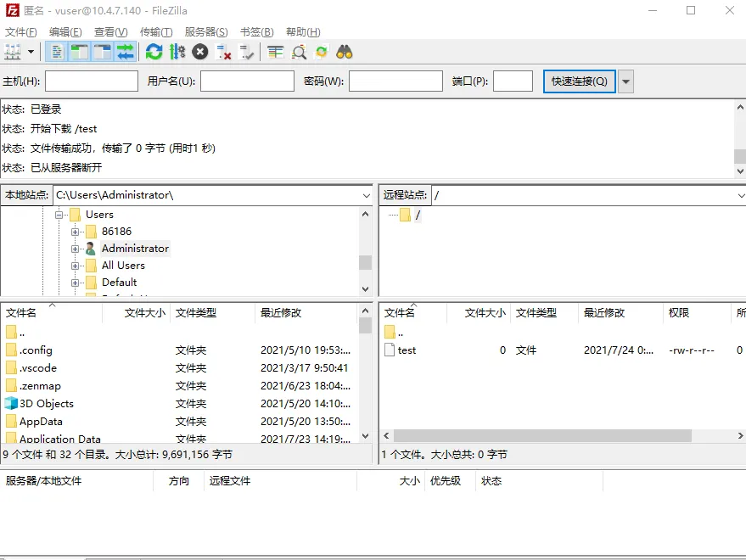Focus the 主机(H) host input field

92,81
